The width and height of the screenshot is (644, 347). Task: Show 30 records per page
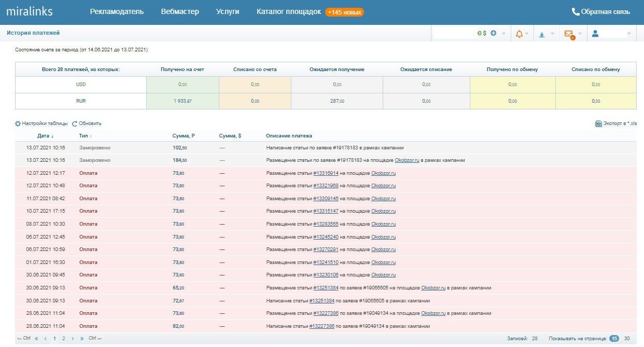pos(627,338)
